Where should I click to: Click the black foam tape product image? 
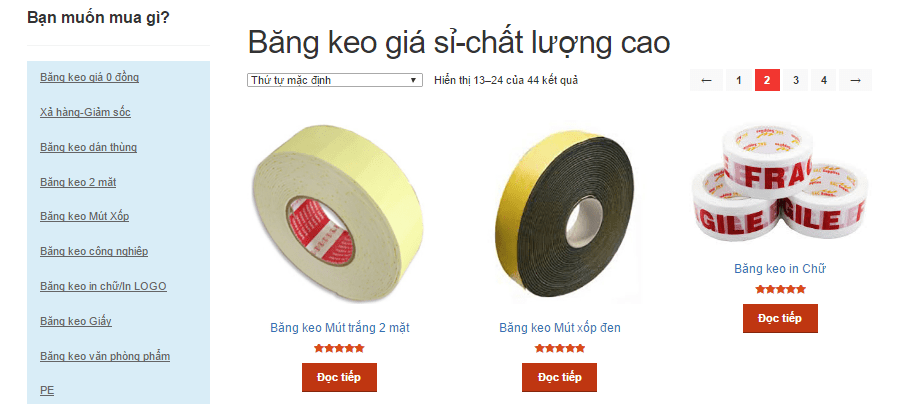point(560,213)
